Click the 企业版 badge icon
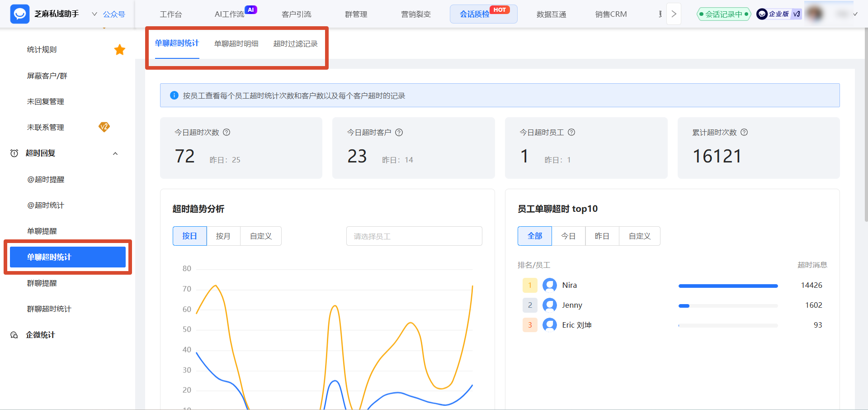The image size is (868, 410). pos(773,14)
